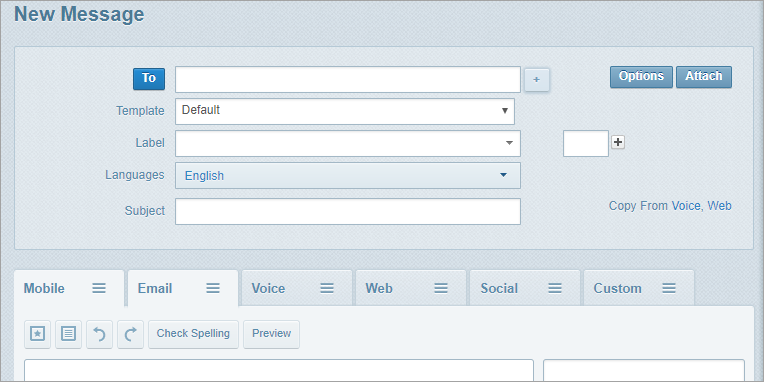Image resolution: width=764 pixels, height=382 pixels.
Task: Click the Voice link in Copy From
Action: click(686, 206)
